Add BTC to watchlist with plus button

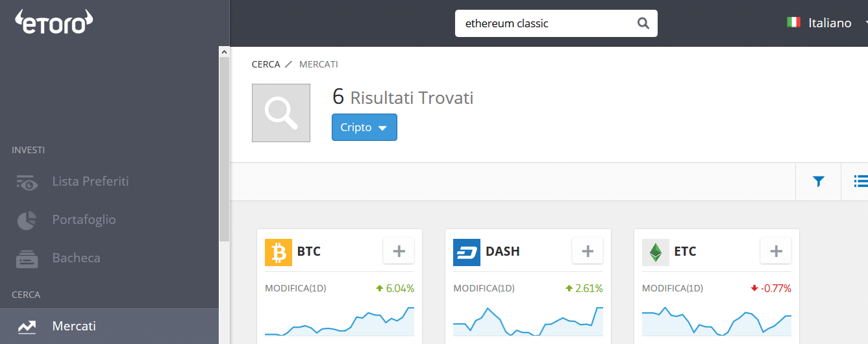point(399,251)
